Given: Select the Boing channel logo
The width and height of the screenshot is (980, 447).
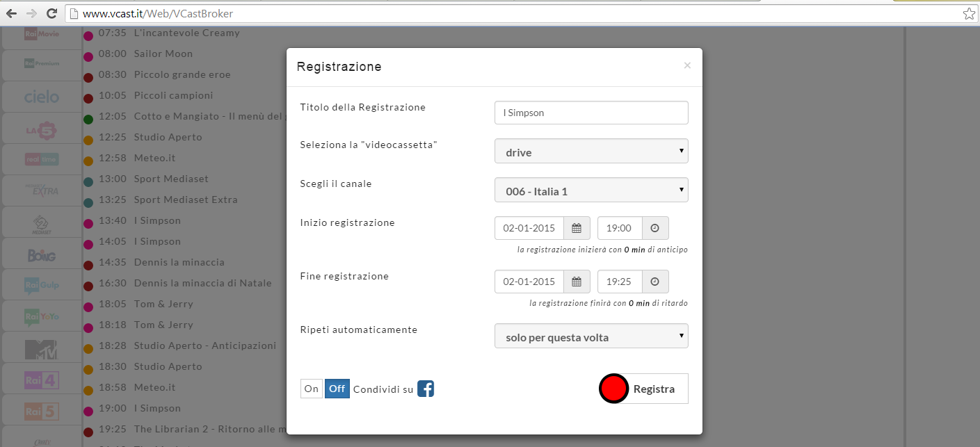Looking at the screenshot, I should (42, 255).
